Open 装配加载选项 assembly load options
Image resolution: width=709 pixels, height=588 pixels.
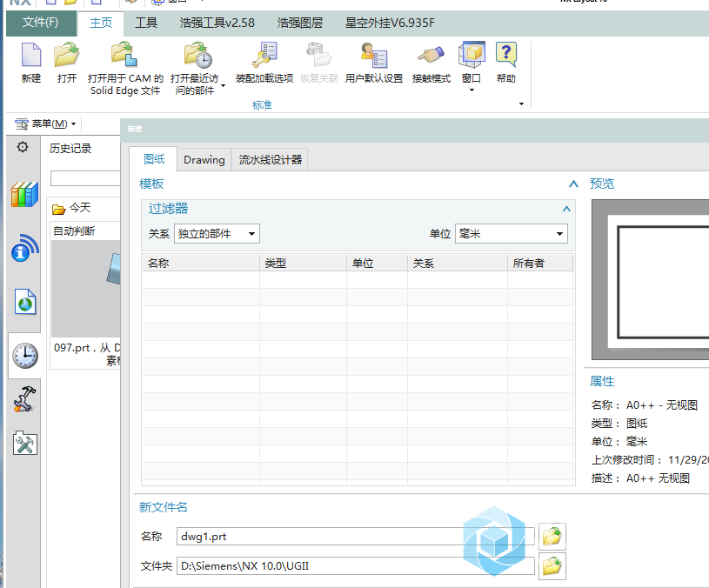264,55
